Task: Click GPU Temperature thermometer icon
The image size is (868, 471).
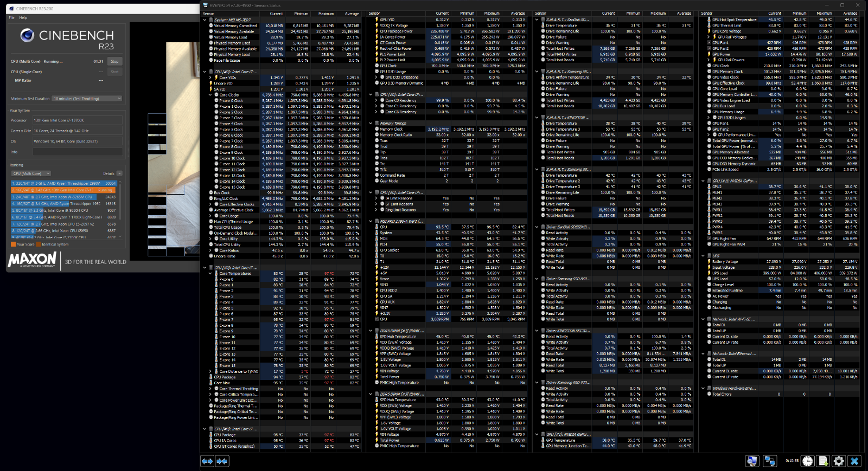Action: pos(543,441)
